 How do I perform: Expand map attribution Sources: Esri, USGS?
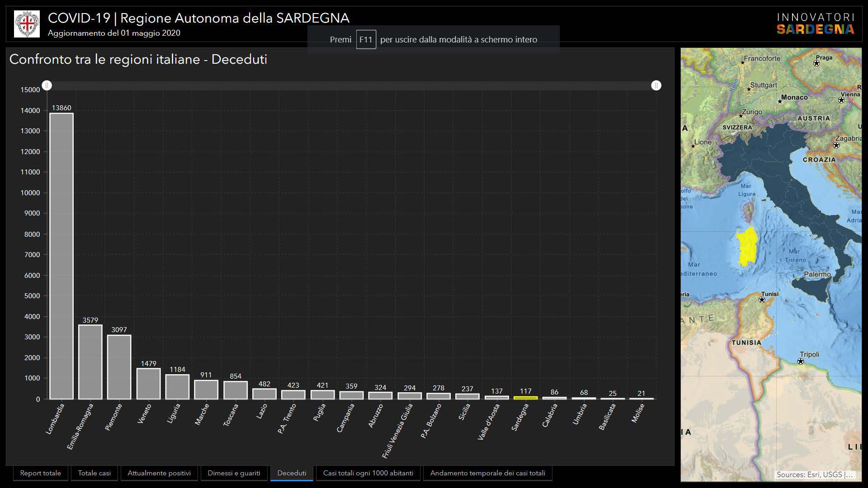pyautogui.click(x=814, y=474)
